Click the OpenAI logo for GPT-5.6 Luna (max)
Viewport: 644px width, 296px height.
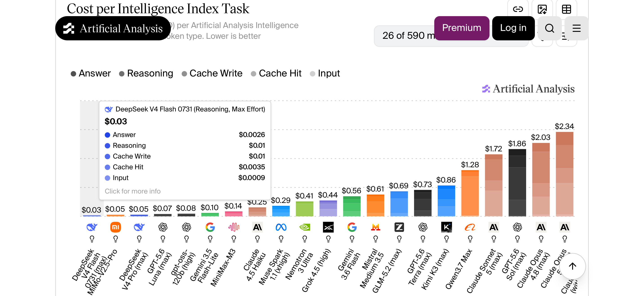click(163, 227)
